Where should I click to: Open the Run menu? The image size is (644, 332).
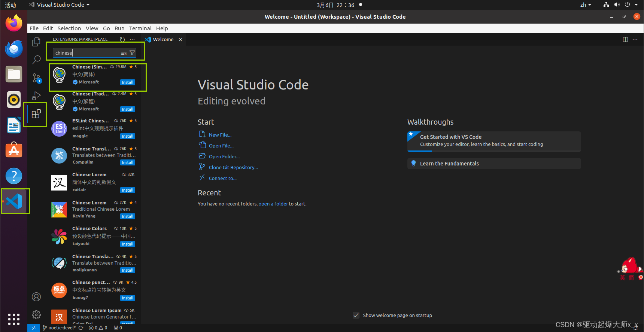tap(119, 28)
